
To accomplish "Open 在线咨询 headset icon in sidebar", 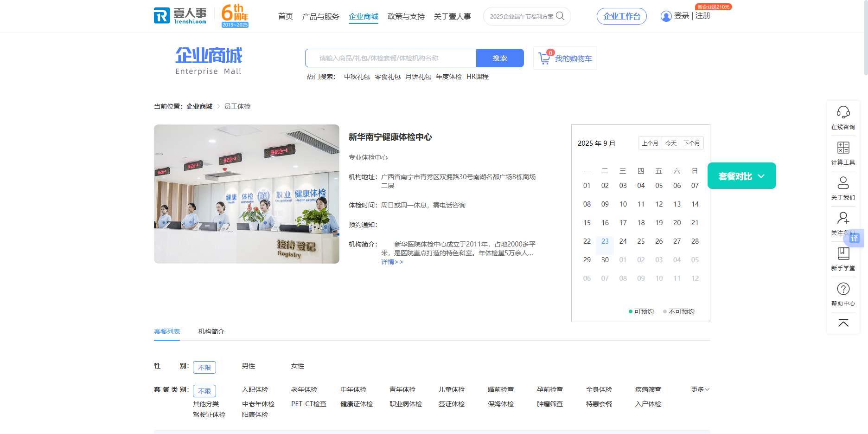I will [843, 112].
